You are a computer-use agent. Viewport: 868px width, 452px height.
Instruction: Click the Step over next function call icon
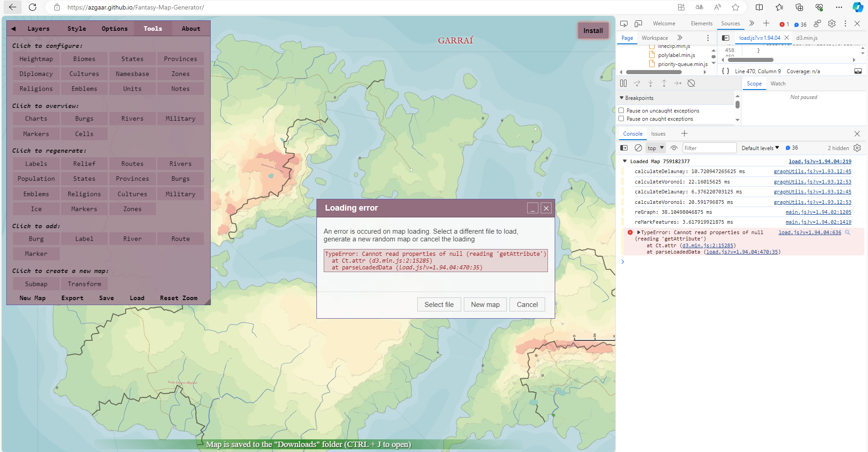637,83
